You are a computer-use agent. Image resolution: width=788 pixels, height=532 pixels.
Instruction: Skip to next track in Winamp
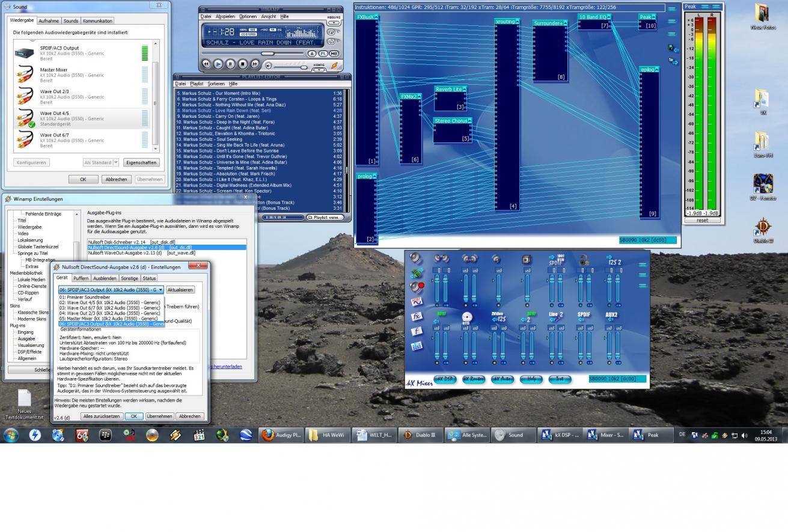(x=255, y=64)
